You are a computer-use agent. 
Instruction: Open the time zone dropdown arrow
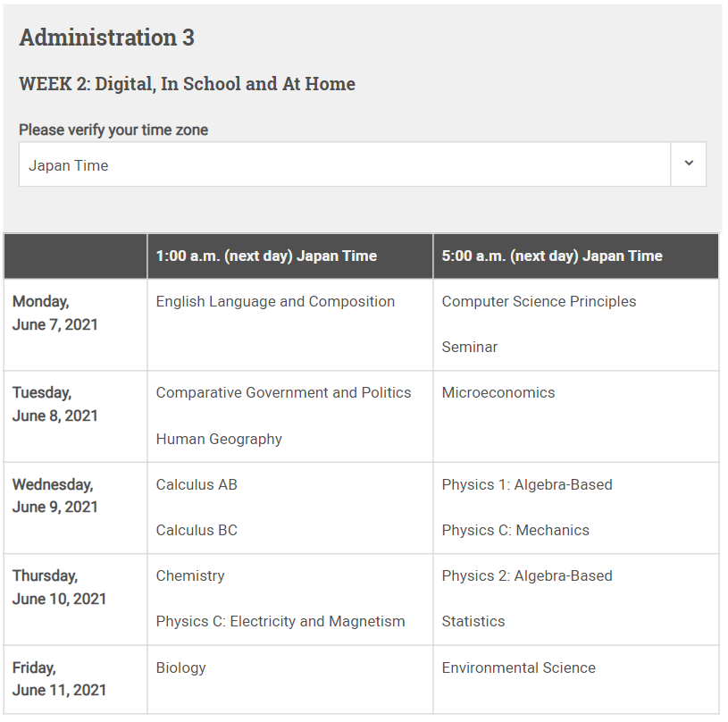688,164
